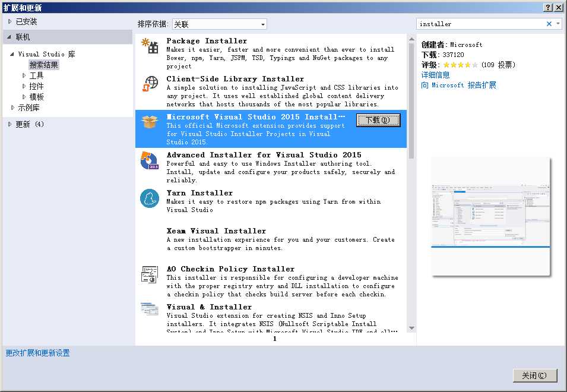The height and width of the screenshot is (392, 567).
Task: Click the Advanced Installer 2015 icon
Action: pos(150,160)
